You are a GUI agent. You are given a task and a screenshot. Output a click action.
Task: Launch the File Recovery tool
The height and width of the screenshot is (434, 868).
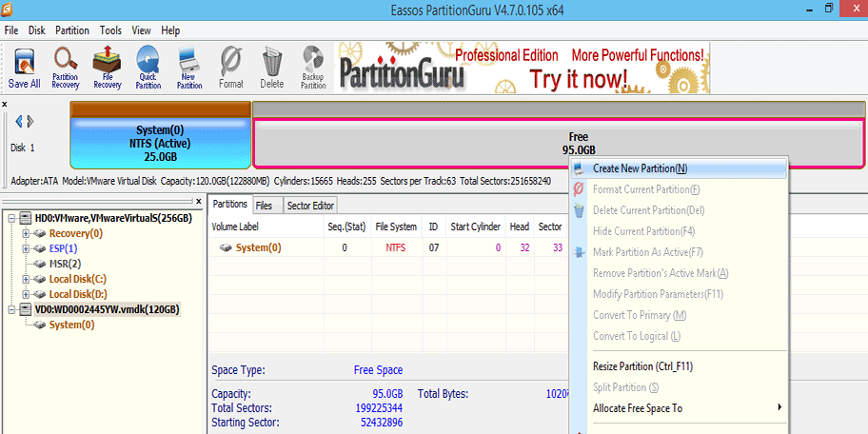(x=107, y=69)
